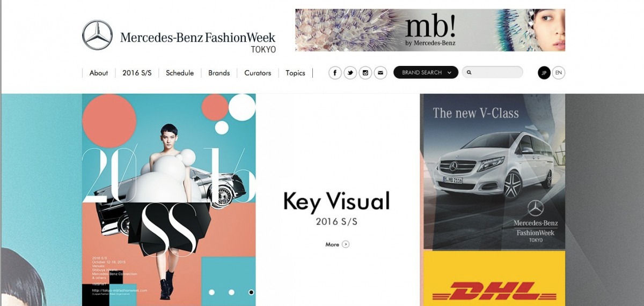Select the third carousel dot
The image size is (644, 306).
tap(251, 292)
